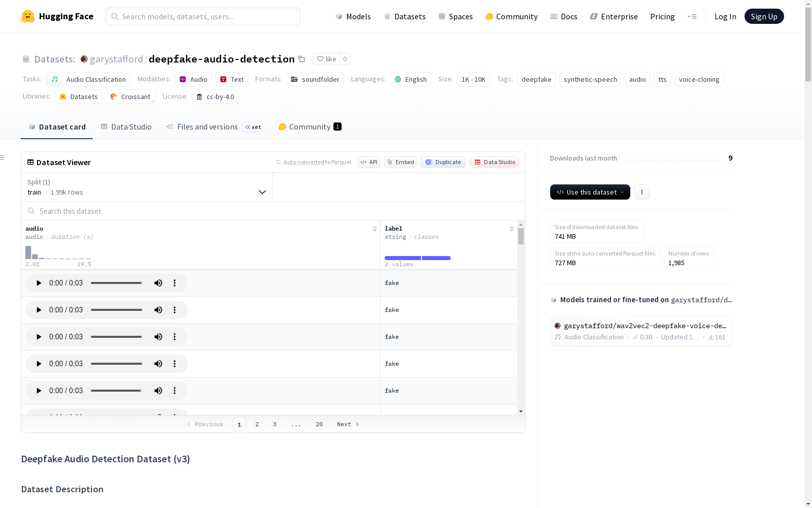Image resolution: width=812 pixels, height=508 pixels.
Task: Open more options for fifth audio player
Action: tap(175, 391)
